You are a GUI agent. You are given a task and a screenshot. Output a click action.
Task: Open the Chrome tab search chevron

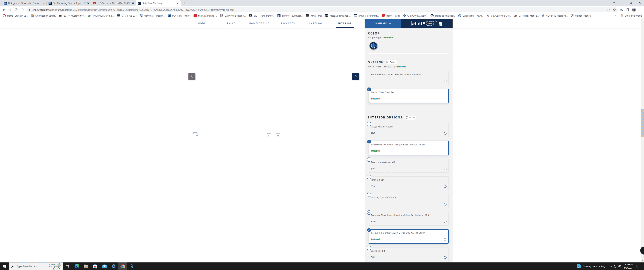tap(614, 3)
